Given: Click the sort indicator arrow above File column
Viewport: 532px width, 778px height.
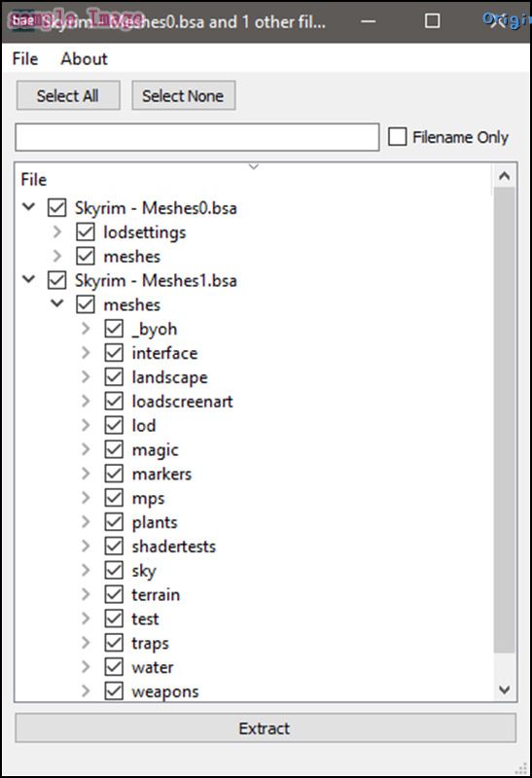Looking at the screenshot, I should (x=254, y=166).
